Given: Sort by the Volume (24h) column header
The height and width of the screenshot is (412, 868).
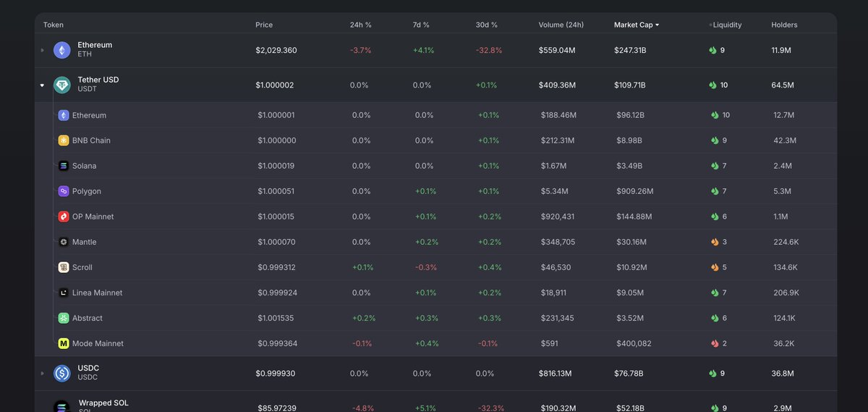Looking at the screenshot, I should pos(561,25).
